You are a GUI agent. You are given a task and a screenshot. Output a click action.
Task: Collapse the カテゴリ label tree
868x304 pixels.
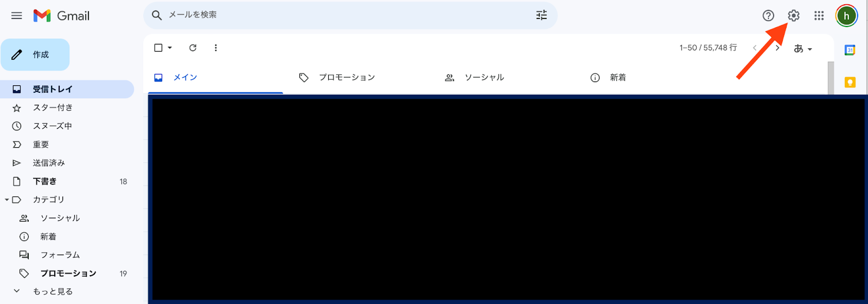pos(7,200)
